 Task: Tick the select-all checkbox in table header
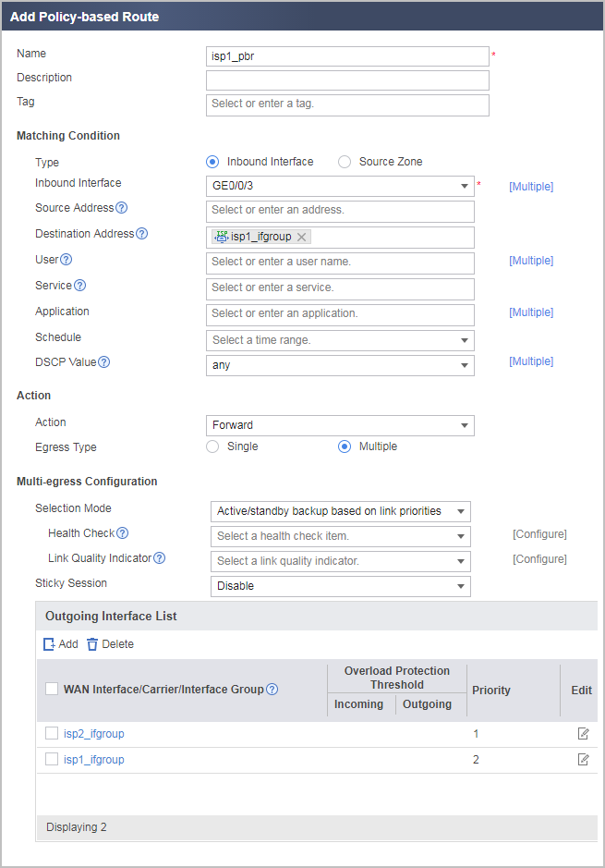52,690
